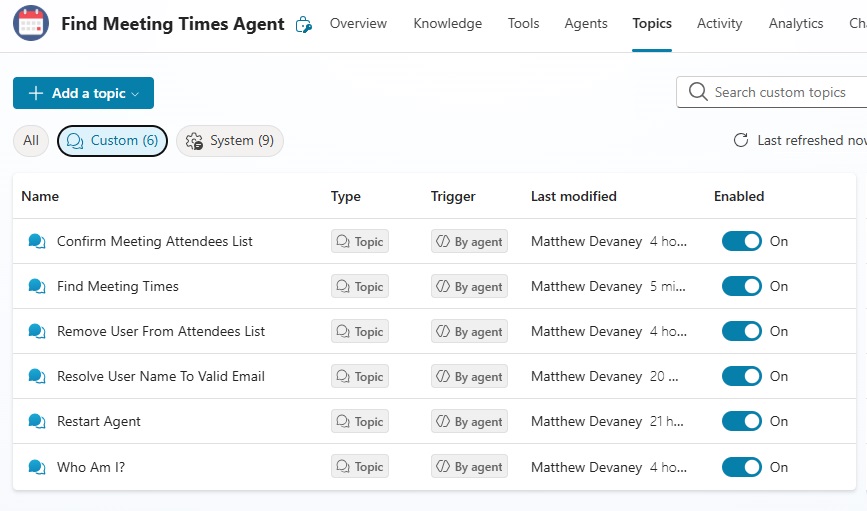Sort by the Last modified column header
Viewport: 867px width, 511px height.
573,196
